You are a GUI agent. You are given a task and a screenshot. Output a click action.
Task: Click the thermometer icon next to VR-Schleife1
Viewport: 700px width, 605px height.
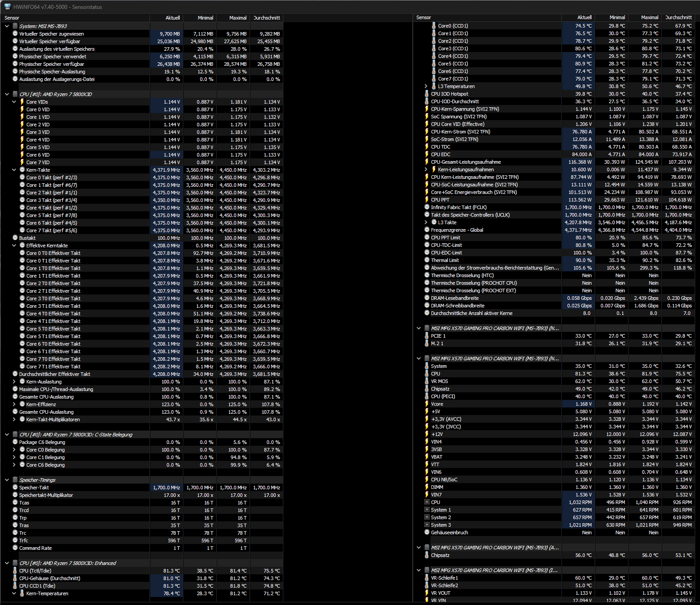click(427, 578)
